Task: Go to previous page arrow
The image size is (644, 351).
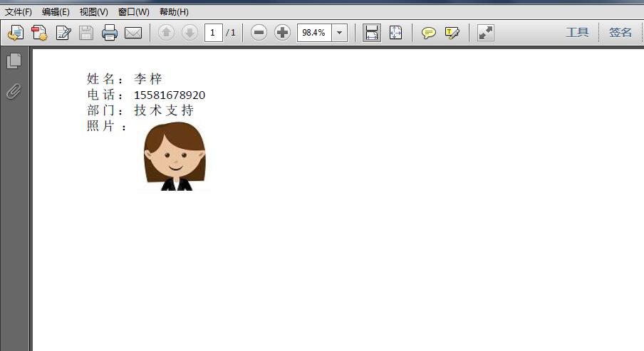Action: pyautogui.click(x=166, y=33)
